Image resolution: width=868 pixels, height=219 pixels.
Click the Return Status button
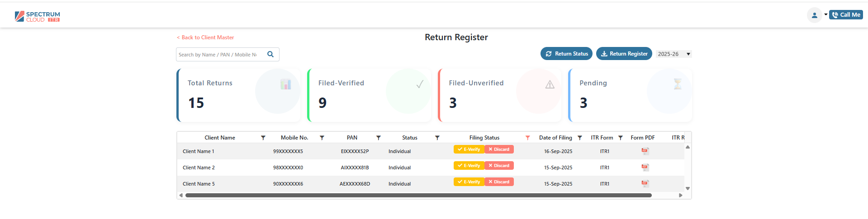(x=566, y=54)
